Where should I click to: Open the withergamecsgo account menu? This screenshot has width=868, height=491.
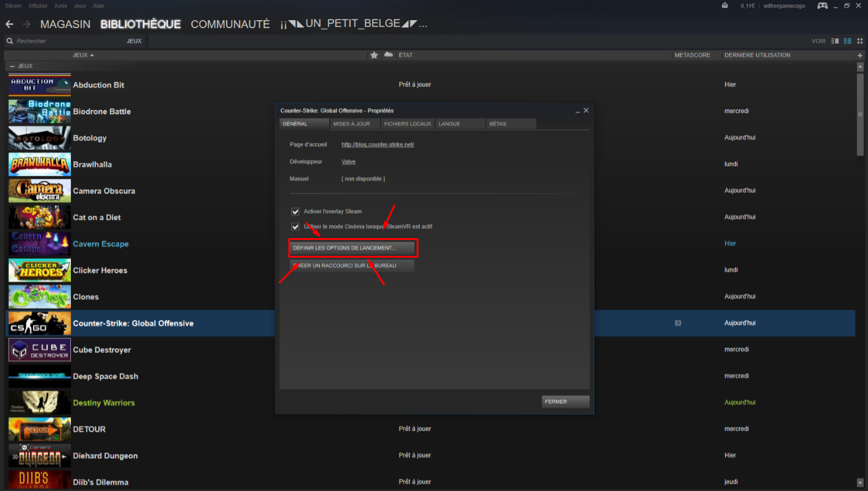point(784,5)
